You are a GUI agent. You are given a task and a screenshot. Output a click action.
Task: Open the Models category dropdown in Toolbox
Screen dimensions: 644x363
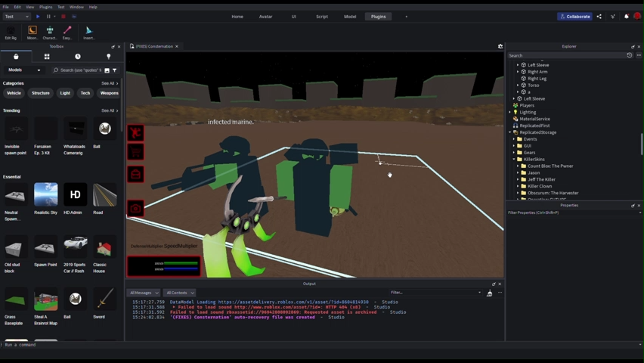[x=24, y=70]
